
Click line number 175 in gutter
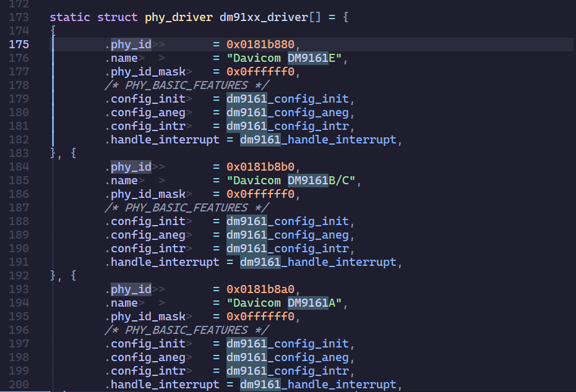pyautogui.click(x=19, y=45)
